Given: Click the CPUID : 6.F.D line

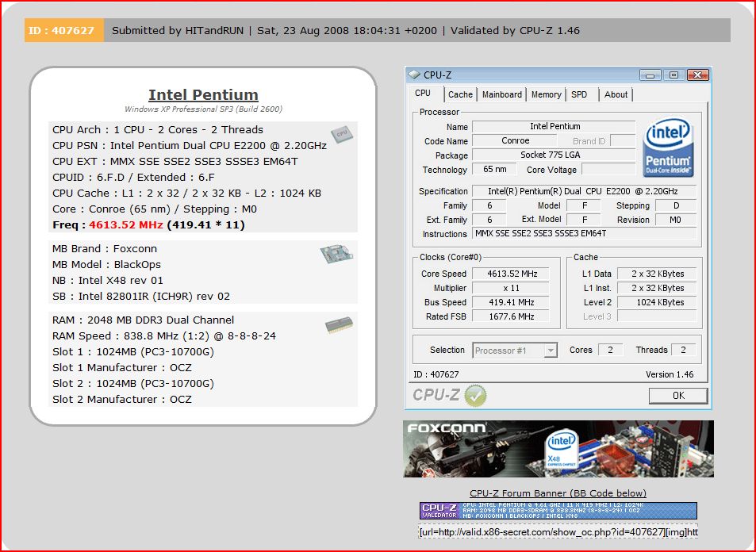Looking at the screenshot, I should point(133,178).
